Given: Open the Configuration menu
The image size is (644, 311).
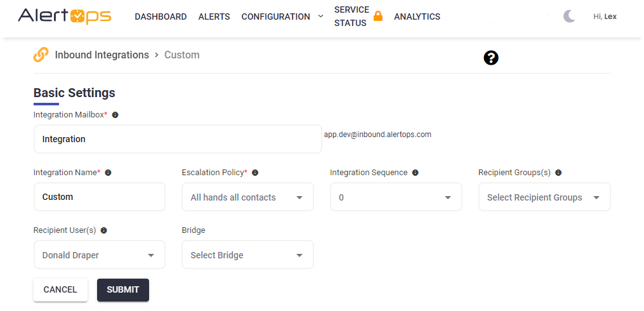Looking at the screenshot, I should [282, 17].
